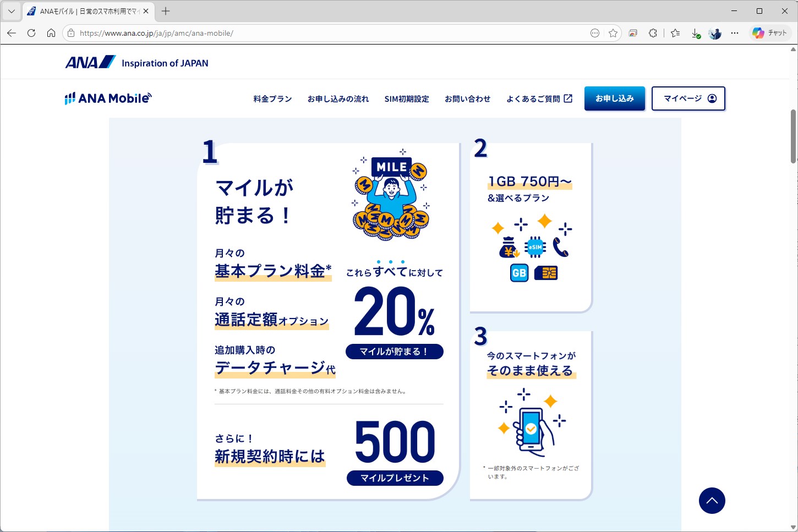
Task: Click the マイルプレゼント pill label
Action: 395,478
